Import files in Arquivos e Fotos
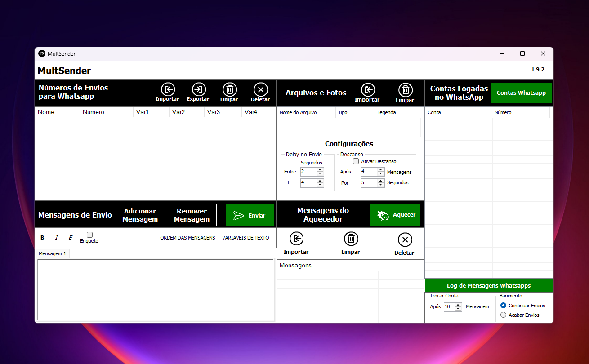The height and width of the screenshot is (364, 589). [x=367, y=89]
